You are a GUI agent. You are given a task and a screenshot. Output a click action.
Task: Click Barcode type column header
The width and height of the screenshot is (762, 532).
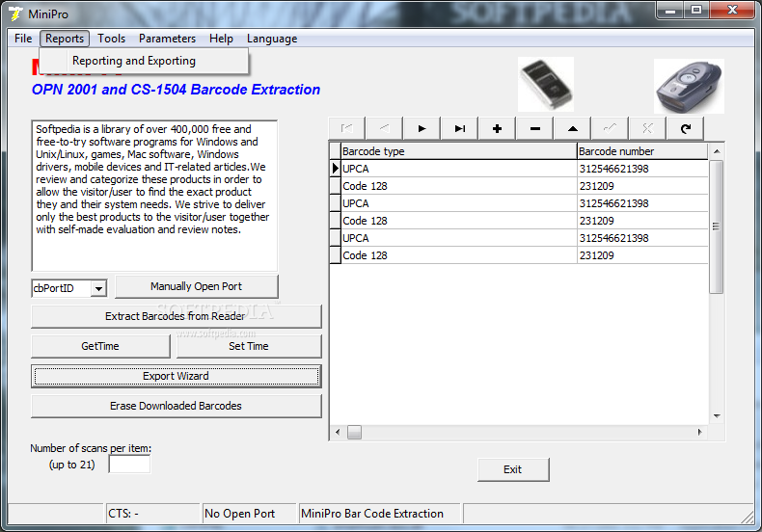459,151
